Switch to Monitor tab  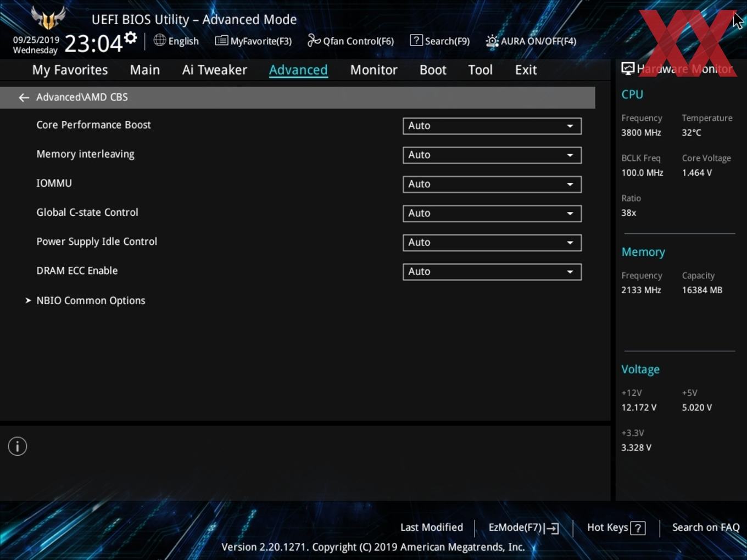click(374, 70)
